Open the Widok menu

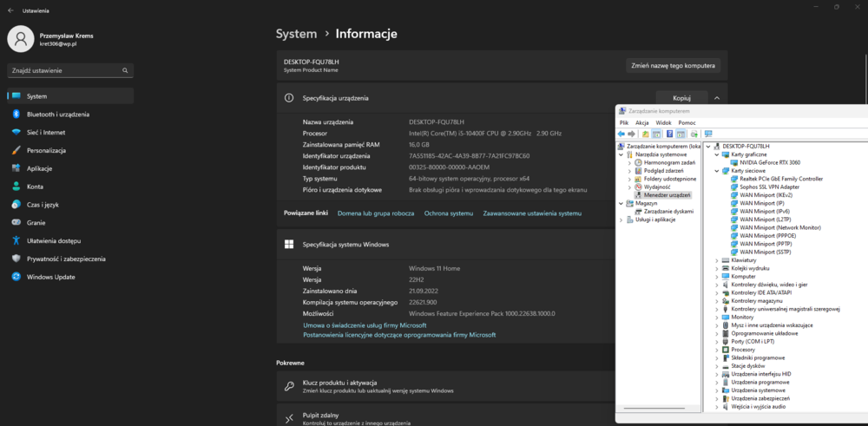click(663, 122)
